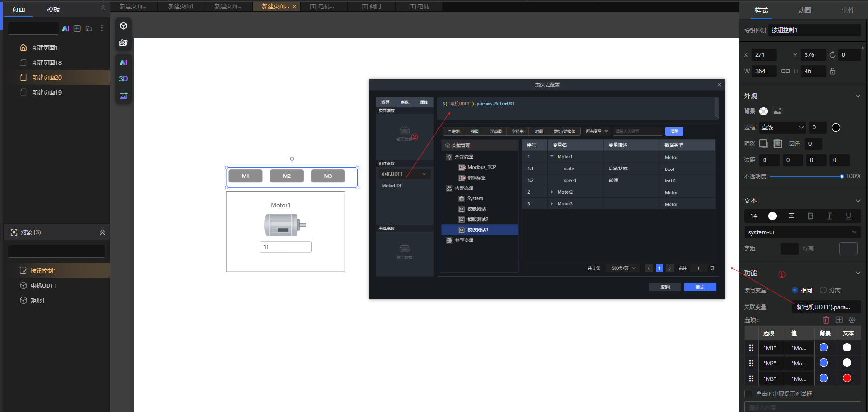
Task: Open the 边框 line style dropdown
Action: click(x=783, y=127)
